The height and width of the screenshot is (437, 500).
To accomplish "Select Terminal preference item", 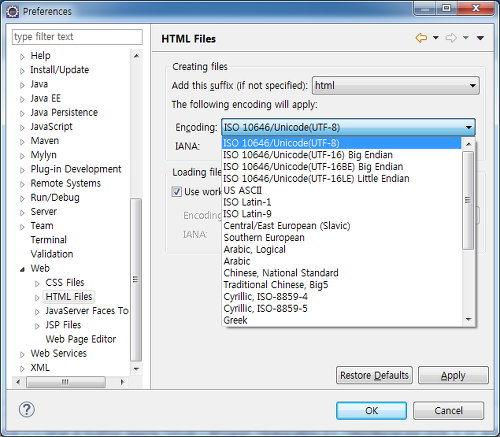I will click(49, 240).
